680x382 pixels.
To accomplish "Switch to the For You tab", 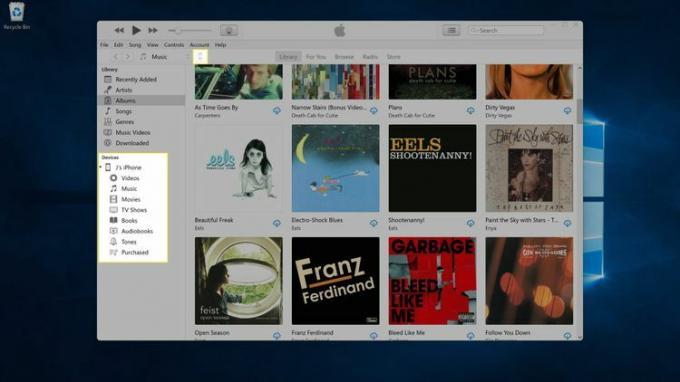I will coord(316,57).
